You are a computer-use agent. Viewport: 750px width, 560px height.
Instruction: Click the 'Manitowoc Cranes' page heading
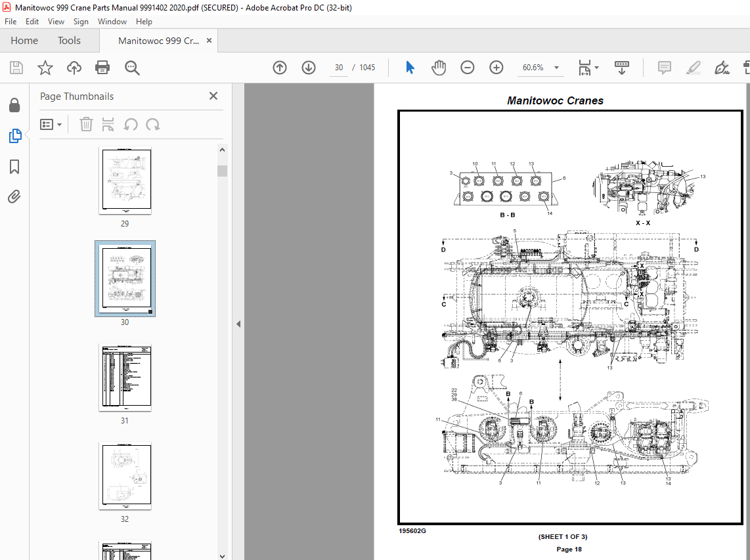coord(556,100)
